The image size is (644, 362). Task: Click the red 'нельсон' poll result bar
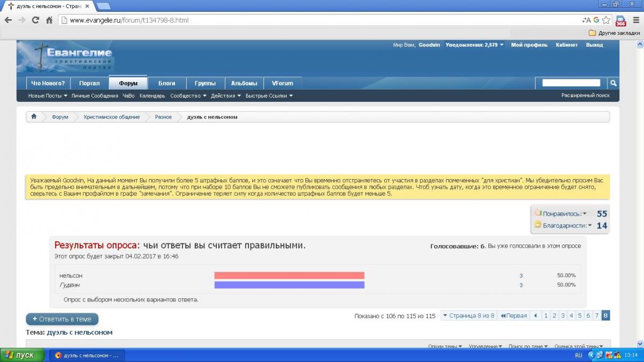[289, 276]
